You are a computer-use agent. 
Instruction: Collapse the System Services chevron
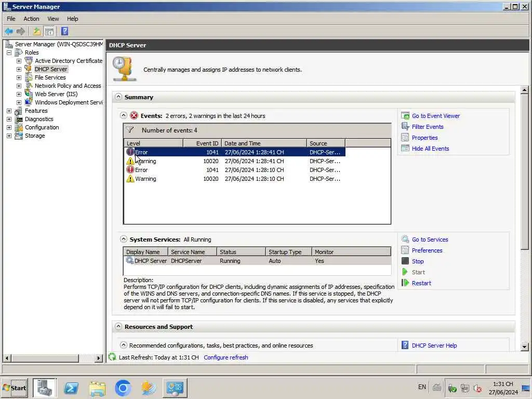coord(124,239)
